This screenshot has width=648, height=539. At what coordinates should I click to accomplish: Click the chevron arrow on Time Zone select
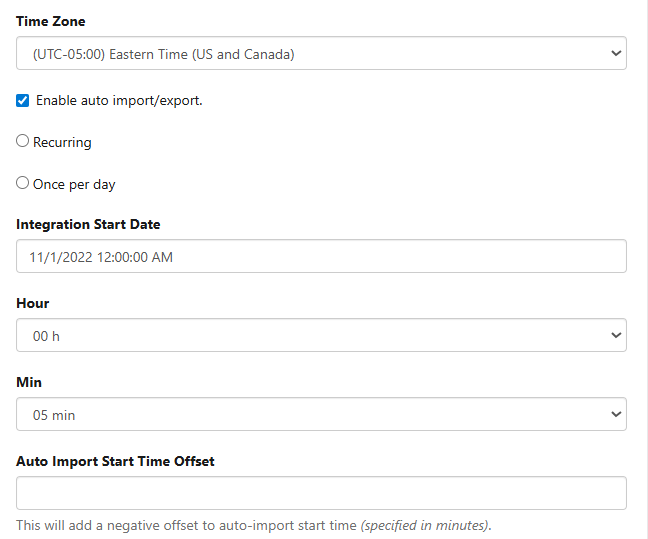click(615, 54)
